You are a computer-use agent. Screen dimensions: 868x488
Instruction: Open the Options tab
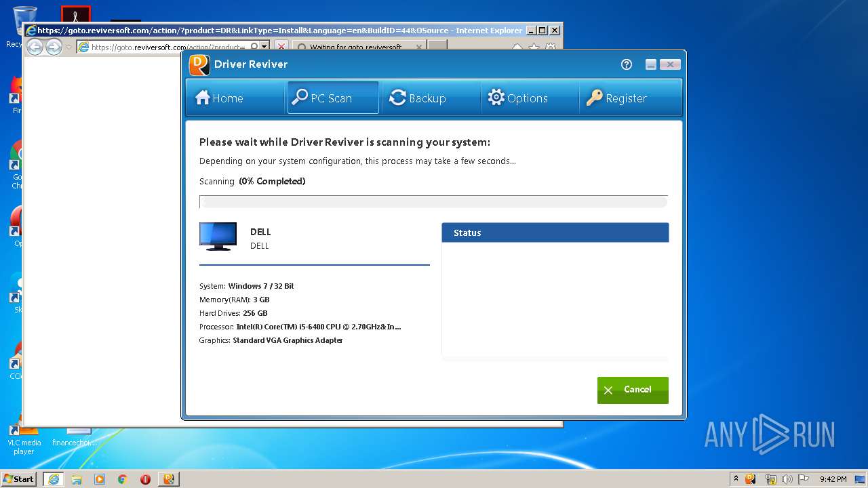coord(530,98)
